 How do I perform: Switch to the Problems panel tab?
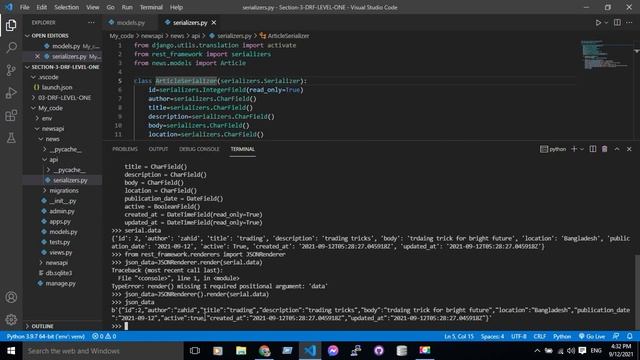click(125, 149)
